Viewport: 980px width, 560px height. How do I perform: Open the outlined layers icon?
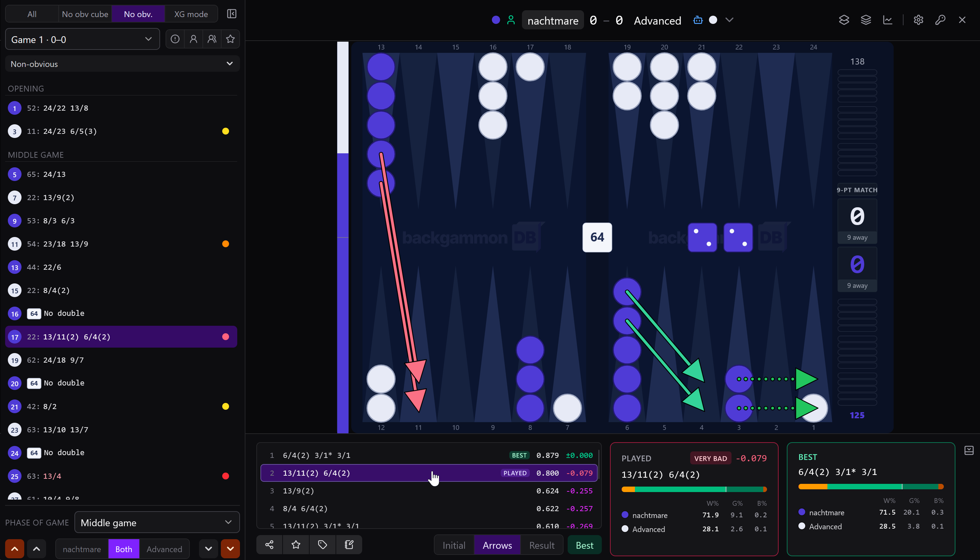(x=844, y=20)
